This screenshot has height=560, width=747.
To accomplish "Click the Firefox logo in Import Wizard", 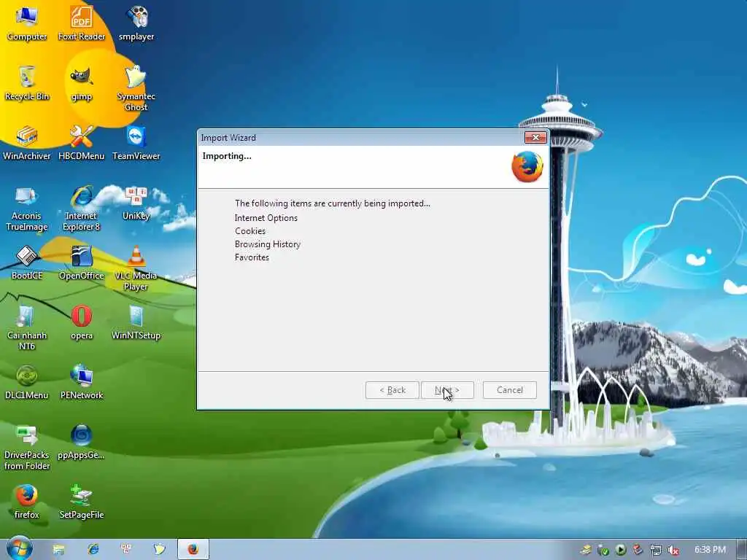I will click(x=527, y=167).
